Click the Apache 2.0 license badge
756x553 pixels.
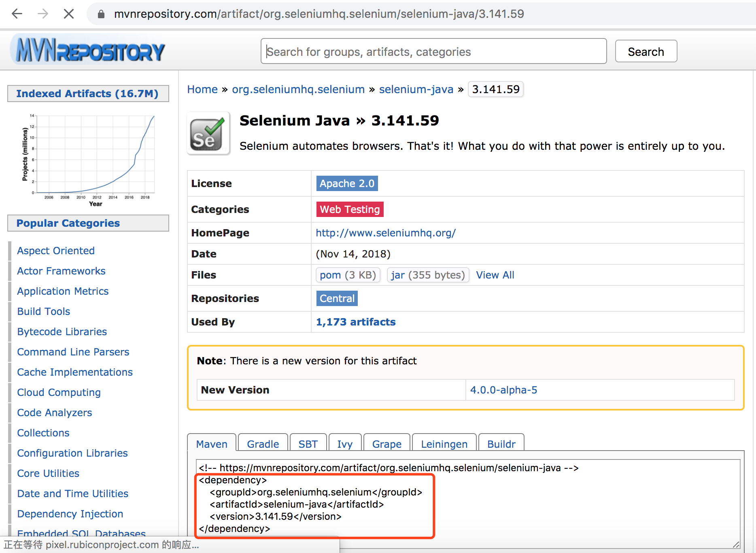tap(347, 183)
